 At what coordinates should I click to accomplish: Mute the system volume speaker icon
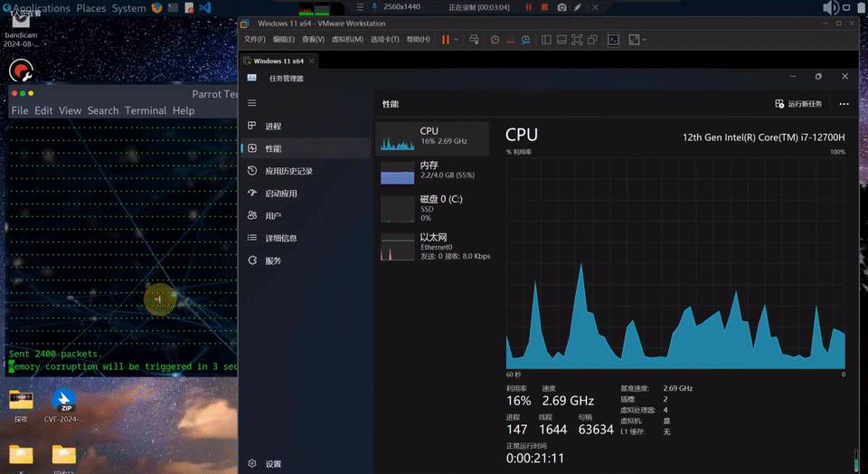[x=830, y=8]
